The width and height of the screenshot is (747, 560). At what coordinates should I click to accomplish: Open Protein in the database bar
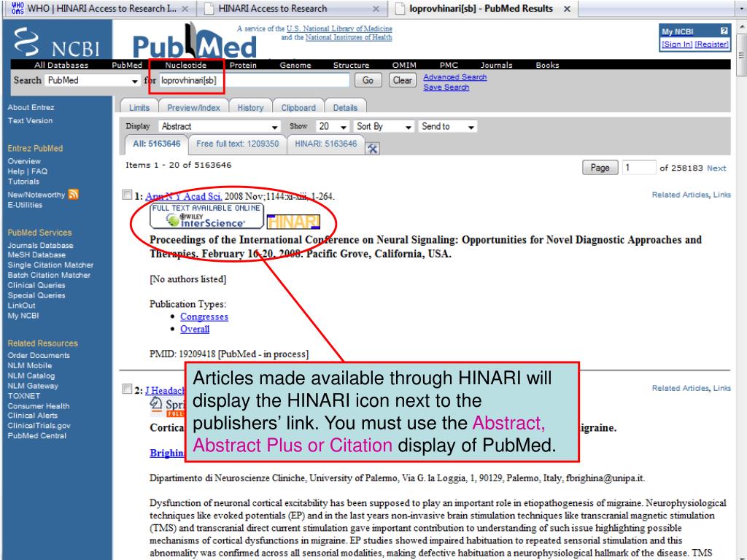click(x=243, y=65)
